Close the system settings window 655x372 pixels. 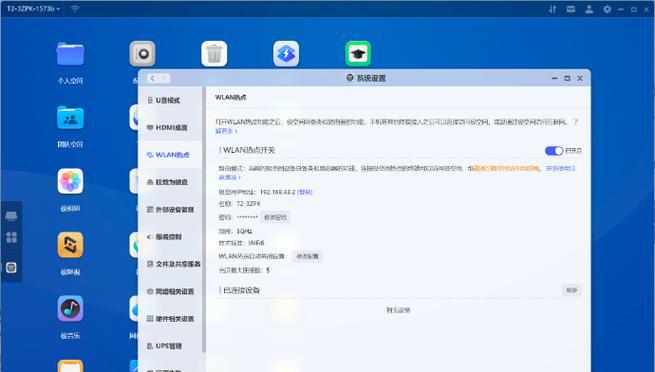580,78
